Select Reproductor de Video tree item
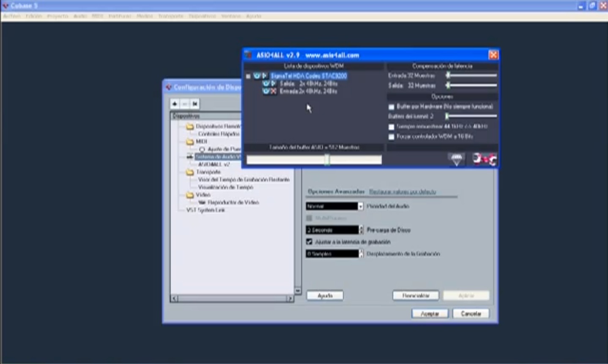 233,203
